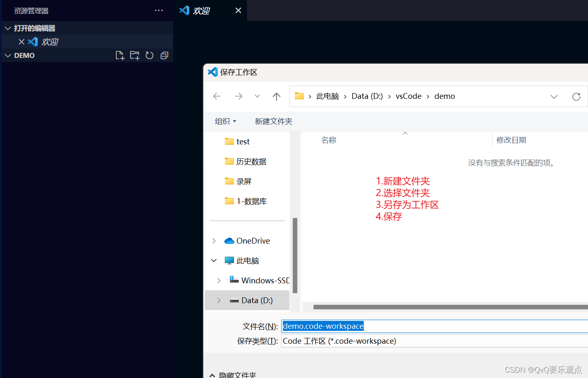
Task: Close 欢迎 in the open editors list
Action: [x=22, y=42]
